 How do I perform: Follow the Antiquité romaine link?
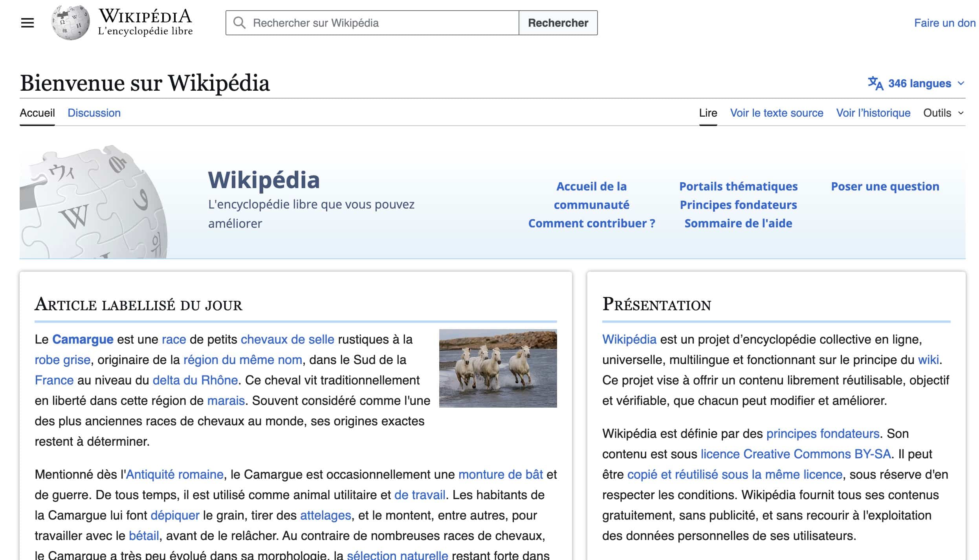(174, 474)
